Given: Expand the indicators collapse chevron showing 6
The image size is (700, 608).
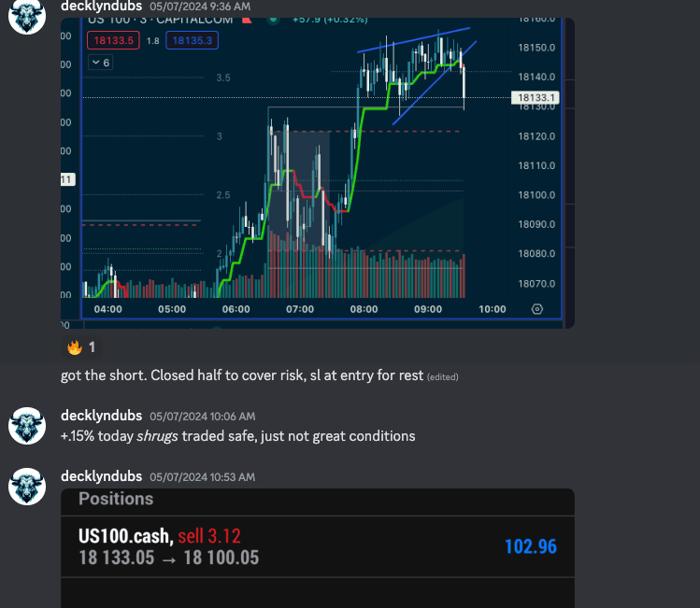Looking at the screenshot, I should pyautogui.click(x=100, y=63).
